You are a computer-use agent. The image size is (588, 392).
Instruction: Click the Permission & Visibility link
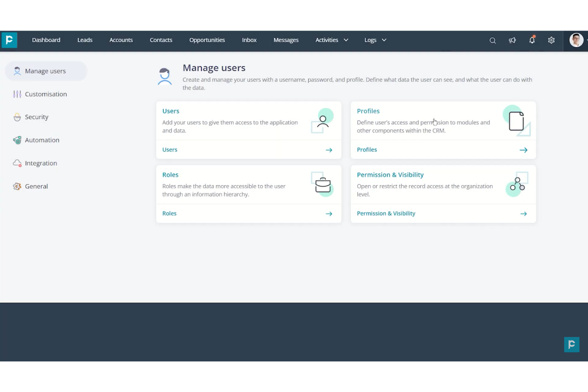click(x=386, y=213)
